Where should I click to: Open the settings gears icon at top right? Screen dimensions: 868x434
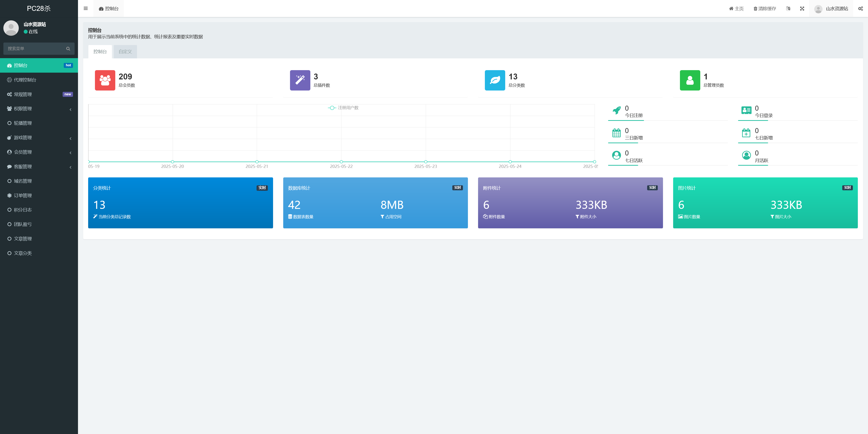point(860,8)
